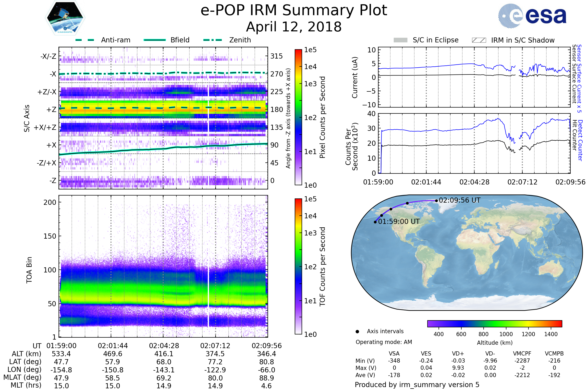
Task: Click the Anti-ram dashed line legend marker
Action: click(85, 40)
